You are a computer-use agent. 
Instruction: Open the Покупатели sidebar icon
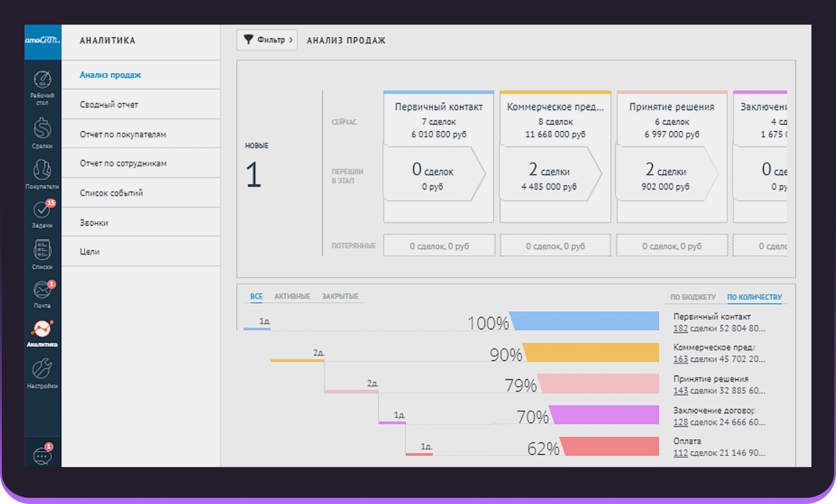pyautogui.click(x=42, y=170)
